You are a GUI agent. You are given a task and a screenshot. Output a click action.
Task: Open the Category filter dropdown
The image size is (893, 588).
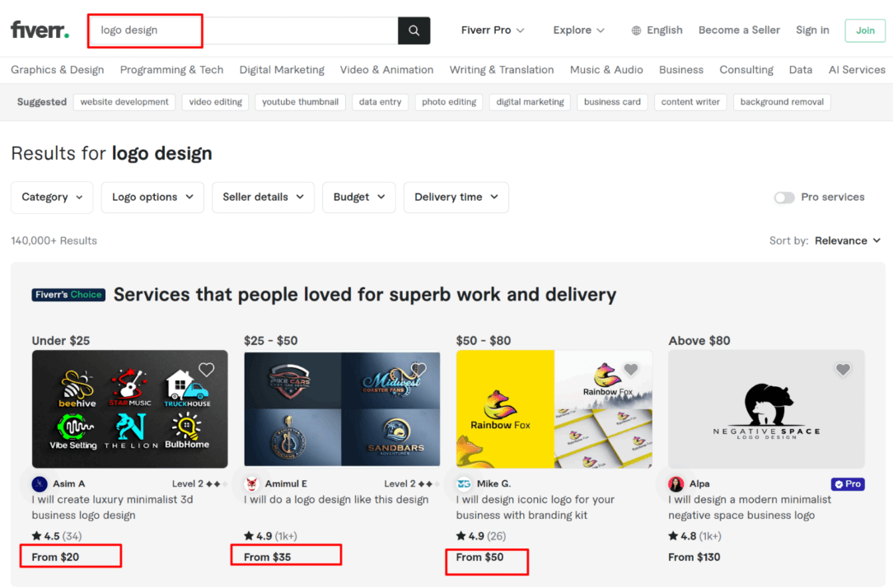pyautogui.click(x=52, y=198)
